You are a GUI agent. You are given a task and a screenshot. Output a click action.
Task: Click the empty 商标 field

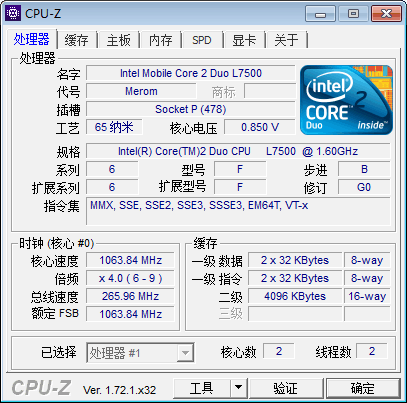(x=270, y=91)
